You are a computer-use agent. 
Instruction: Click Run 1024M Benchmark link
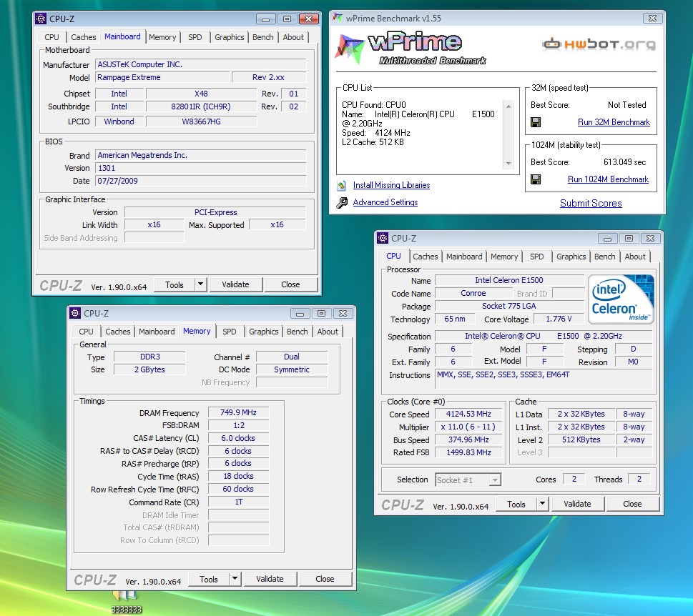click(x=608, y=179)
